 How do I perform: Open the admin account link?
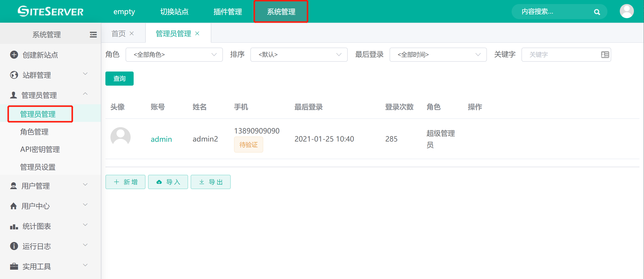tap(161, 139)
